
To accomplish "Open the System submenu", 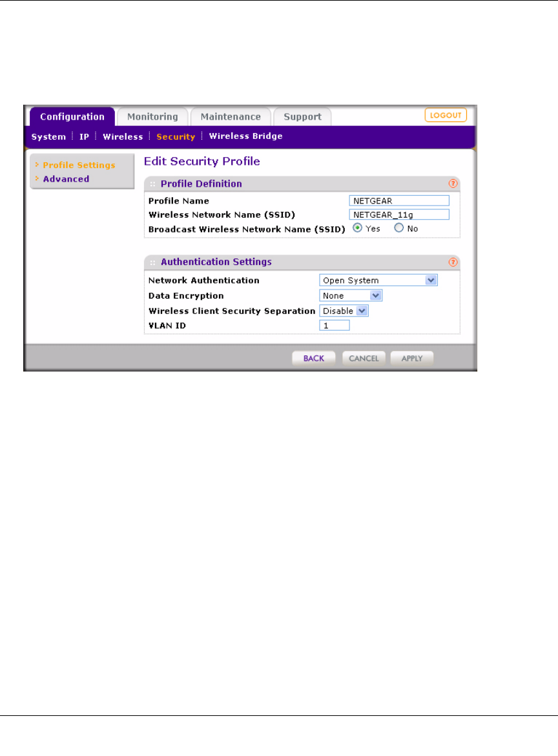I will pos(48,137).
